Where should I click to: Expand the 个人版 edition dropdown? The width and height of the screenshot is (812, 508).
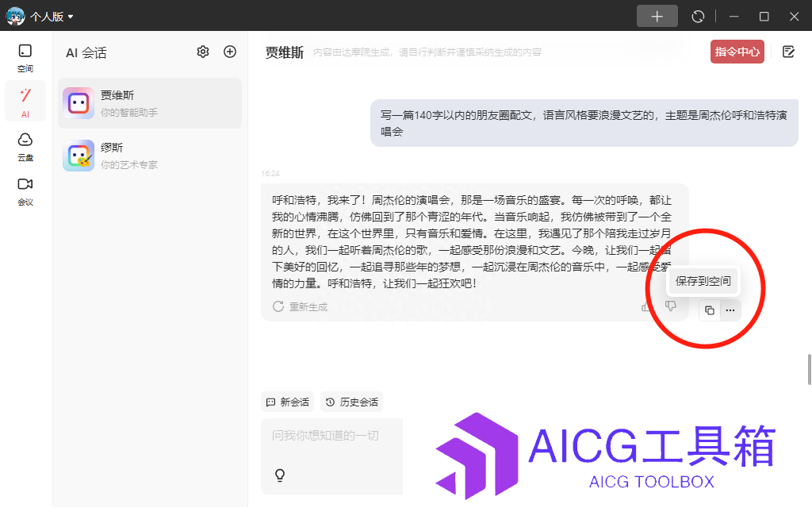point(52,17)
